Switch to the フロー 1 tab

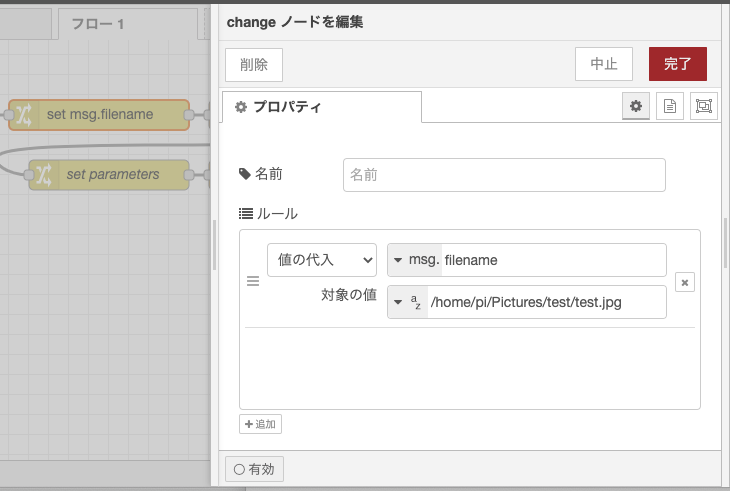pos(97,23)
